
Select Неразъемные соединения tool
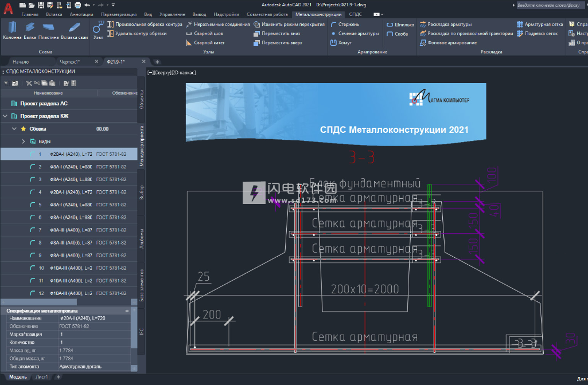pos(218,24)
